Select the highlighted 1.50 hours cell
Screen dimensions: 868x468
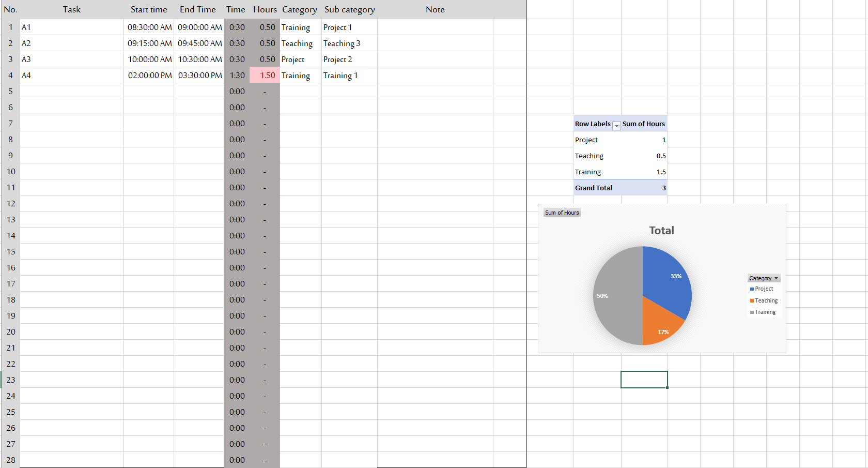[x=265, y=76]
